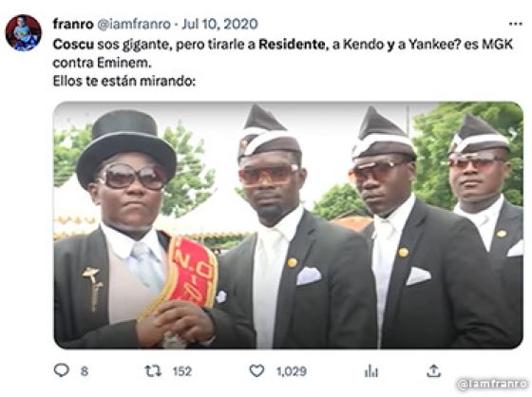Click the text 'contra Eminem.'
Viewport: 532px width, 397px height.
point(103,63)
